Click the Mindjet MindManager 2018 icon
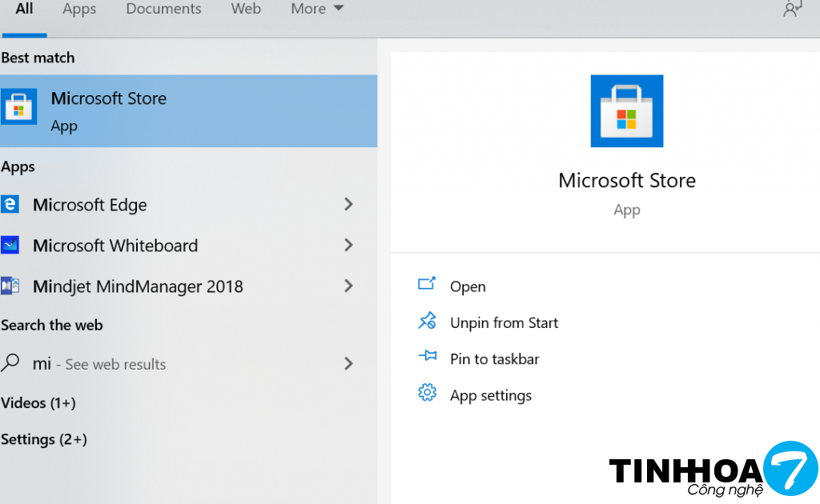820x504 pixels. [10, 286]
